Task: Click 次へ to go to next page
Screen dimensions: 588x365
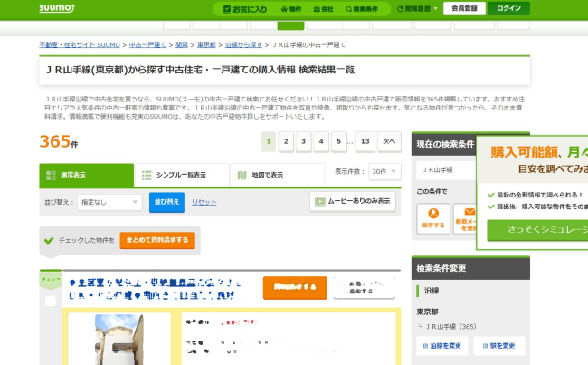Action: pos(389,141)
